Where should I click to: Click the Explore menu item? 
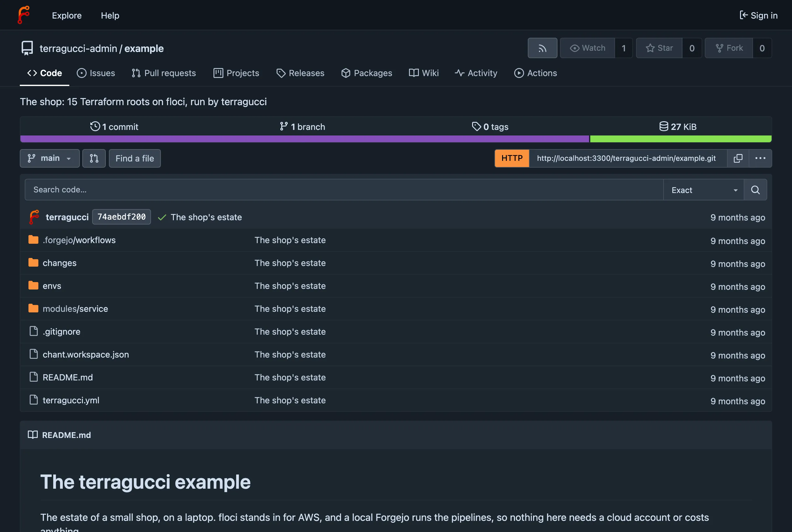(x=67, y=15)
